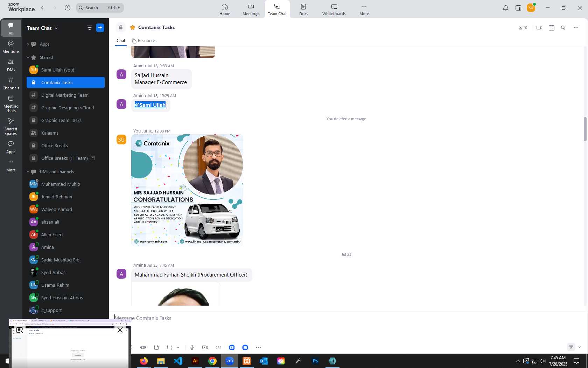Open the Kalaams group chat
This screenshot has width=588, height=368.
point(65,133)
